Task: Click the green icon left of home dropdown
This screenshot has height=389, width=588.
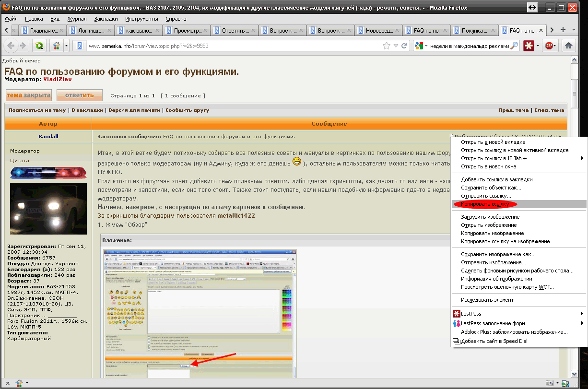Action: pos(39,46)
